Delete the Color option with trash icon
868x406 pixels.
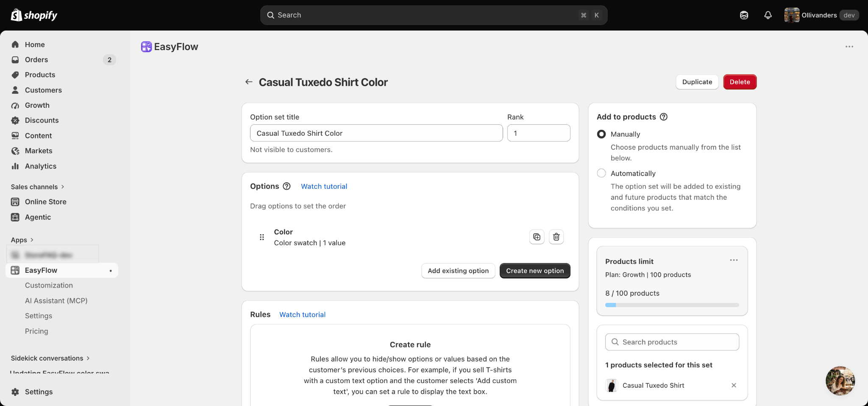[x=556, y=237]
